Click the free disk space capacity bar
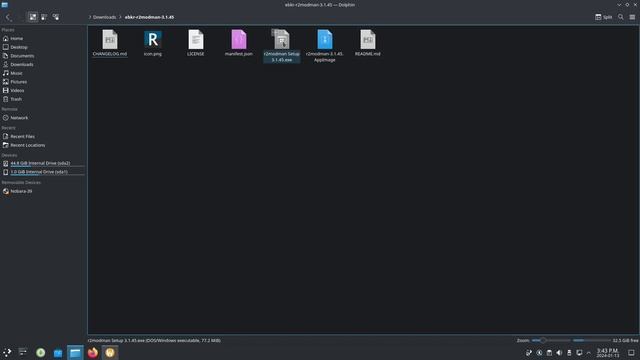This screenshot has height=360, width=640. (591, 340)
